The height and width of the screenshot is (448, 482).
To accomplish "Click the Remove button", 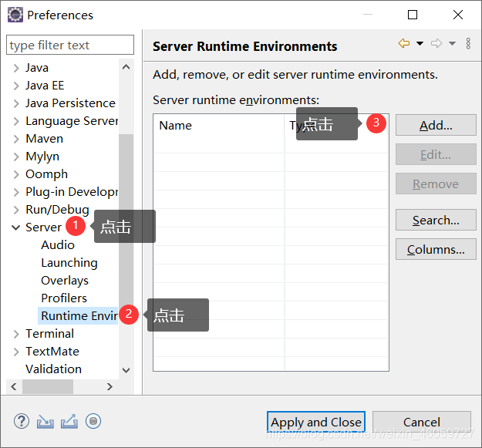I will (436, 184).
